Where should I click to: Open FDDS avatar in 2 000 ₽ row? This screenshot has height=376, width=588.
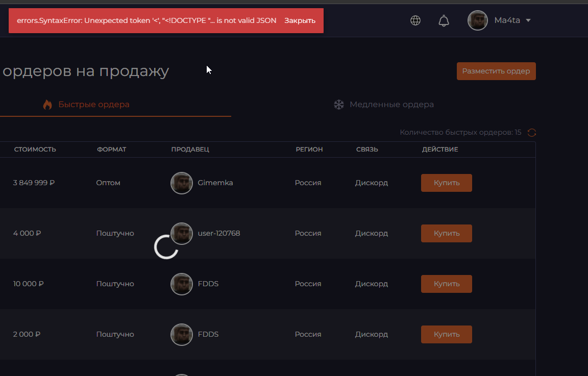[x=182, y=334]
